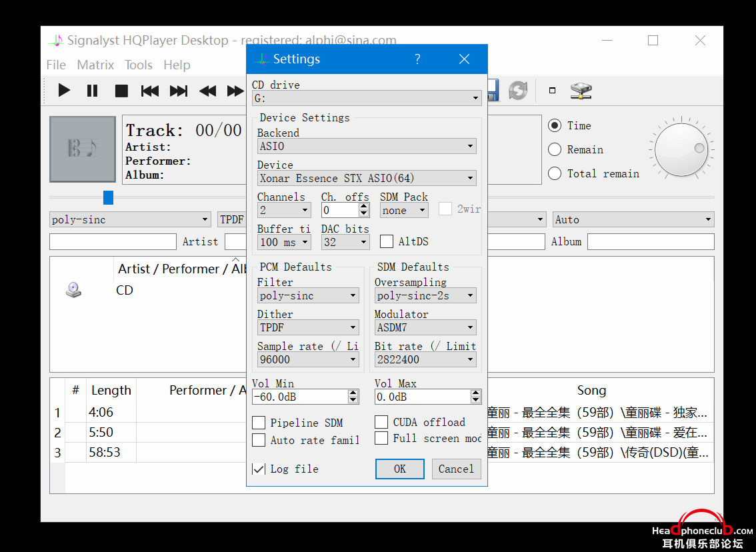The image size is (756, 552).
Task: Select the Total remain radio button
Action: (555, 173)
